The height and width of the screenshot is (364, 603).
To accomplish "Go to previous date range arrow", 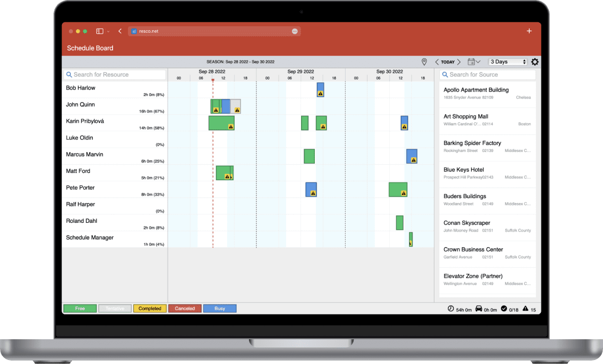I will point(437,62).
